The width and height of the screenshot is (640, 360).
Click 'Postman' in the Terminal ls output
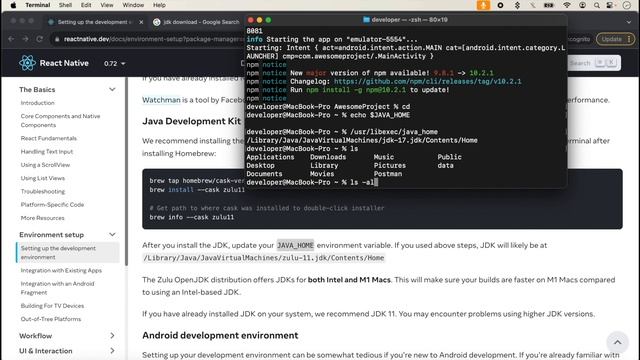coord(388,174)
